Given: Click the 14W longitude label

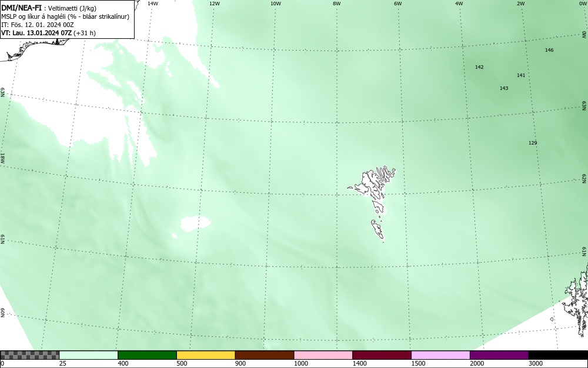Looking at the screenshot, I should pyautogui.click(x=153, y=4).
